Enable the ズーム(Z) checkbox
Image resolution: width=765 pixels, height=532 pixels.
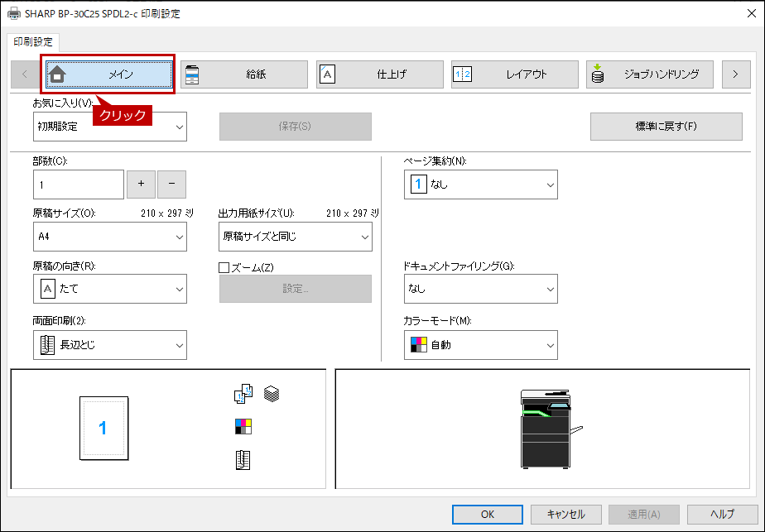click(224, 267)
